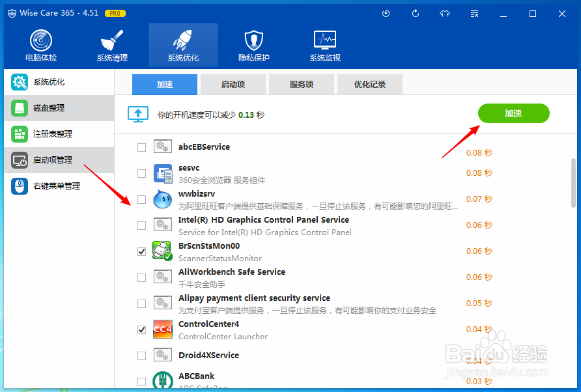The height and width of the screenshot is (392, 581).
Task: Click the ControlCenter4 CC4 icon
Action: 163,329
